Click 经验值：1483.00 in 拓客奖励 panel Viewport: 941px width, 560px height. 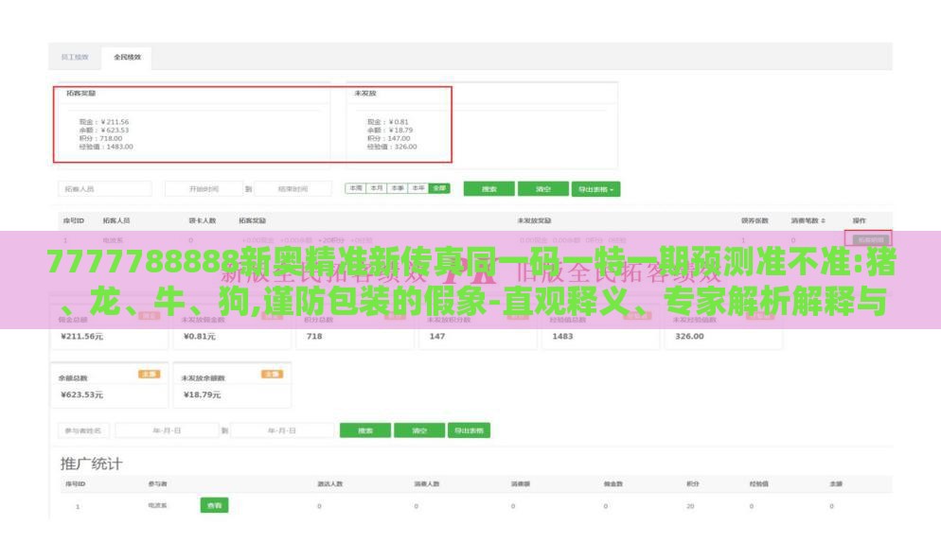click(106, 147)
